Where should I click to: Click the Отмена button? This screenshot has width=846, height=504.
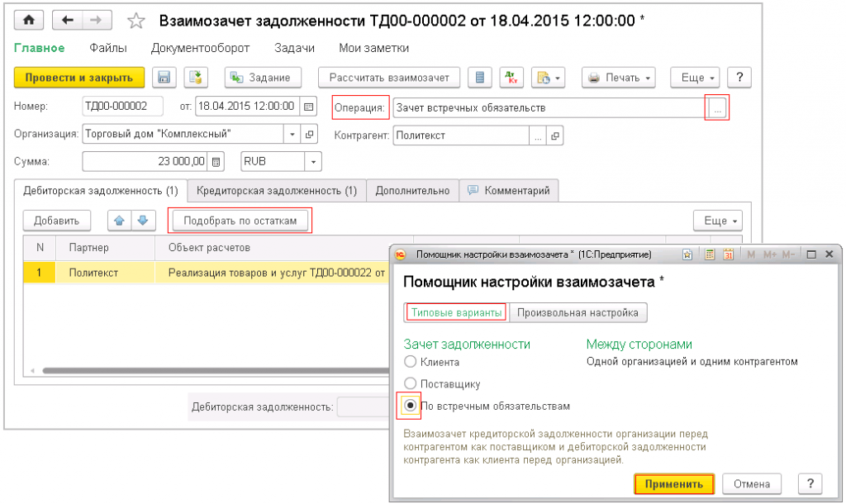(x=752, y=484)
